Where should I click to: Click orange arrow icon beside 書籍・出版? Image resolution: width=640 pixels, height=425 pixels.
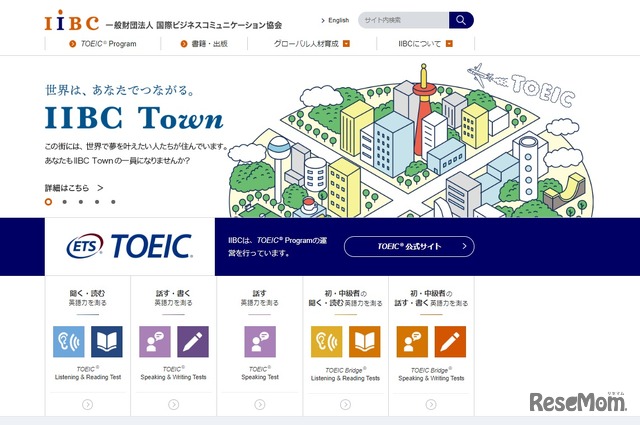[x=184, y=44]
